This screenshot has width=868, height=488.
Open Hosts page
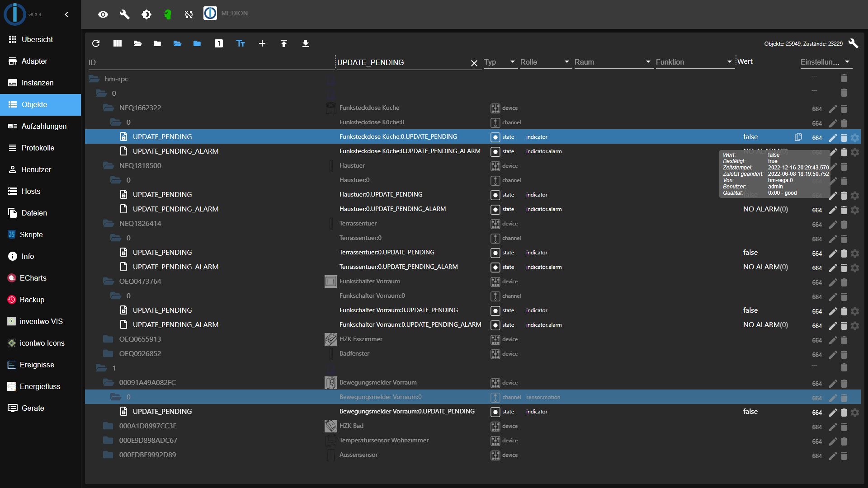tap(41, 191)
